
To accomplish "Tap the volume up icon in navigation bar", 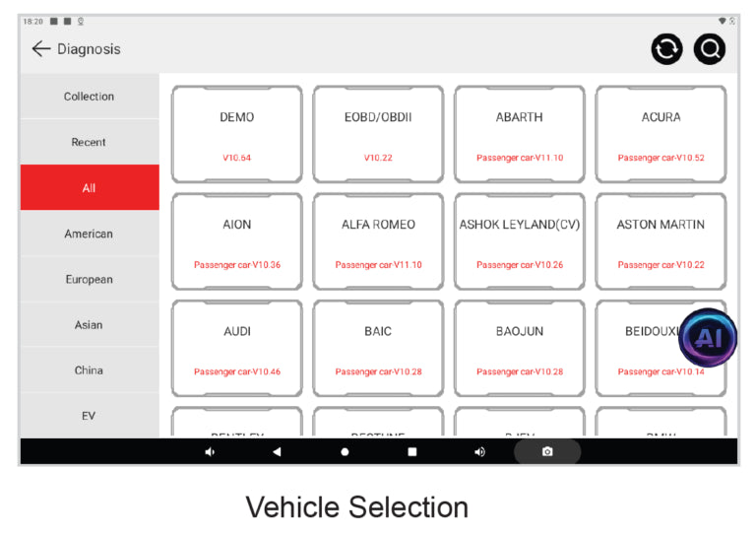I will click(x=479, y=452).
